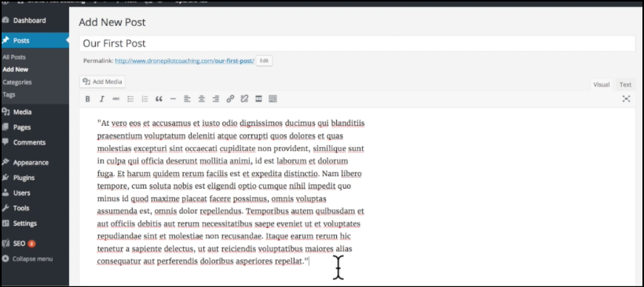Apply italic formatting in the editor toolbar
The image size is (644, 287).
pos(102,99)
